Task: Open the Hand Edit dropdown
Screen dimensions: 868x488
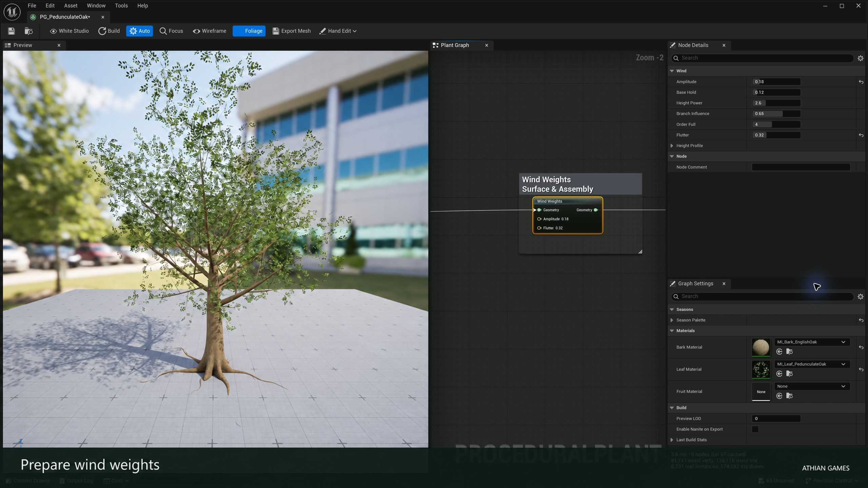Action: click(x=338, y=31)
